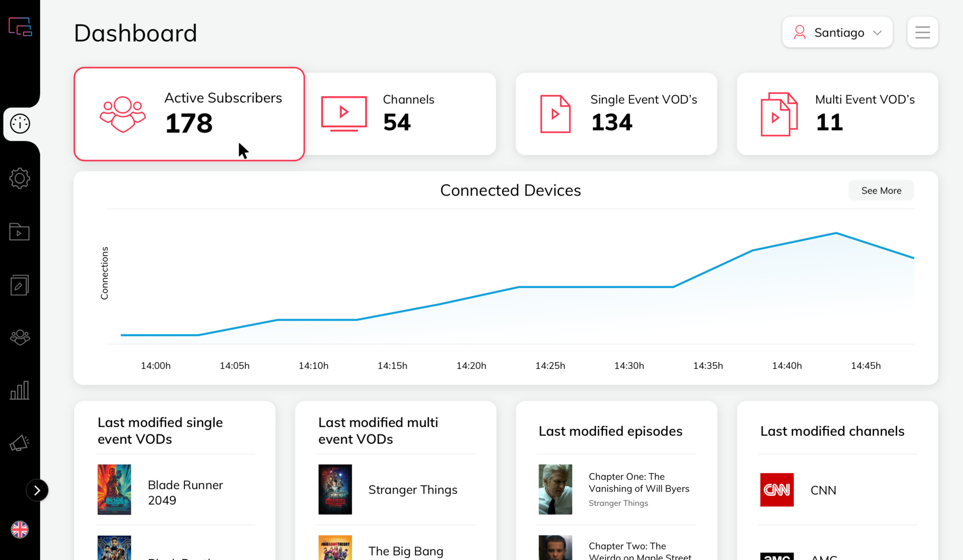Open the subscribers group sidebar icon
This screenshot has height=560, width=963.
coord(20,337)
